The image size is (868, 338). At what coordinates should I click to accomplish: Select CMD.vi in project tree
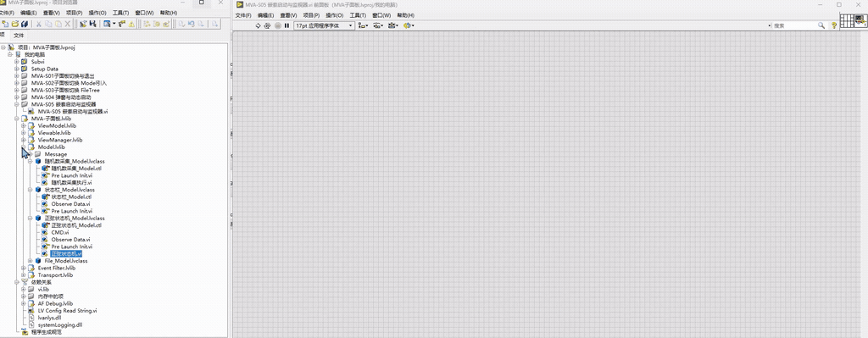coord(60,232)
